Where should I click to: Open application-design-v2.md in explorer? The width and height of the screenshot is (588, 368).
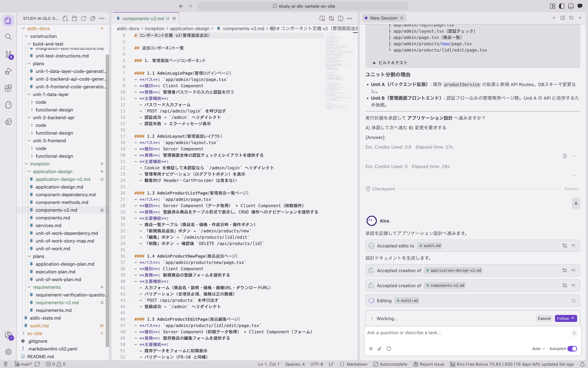(x=63, y=179)
